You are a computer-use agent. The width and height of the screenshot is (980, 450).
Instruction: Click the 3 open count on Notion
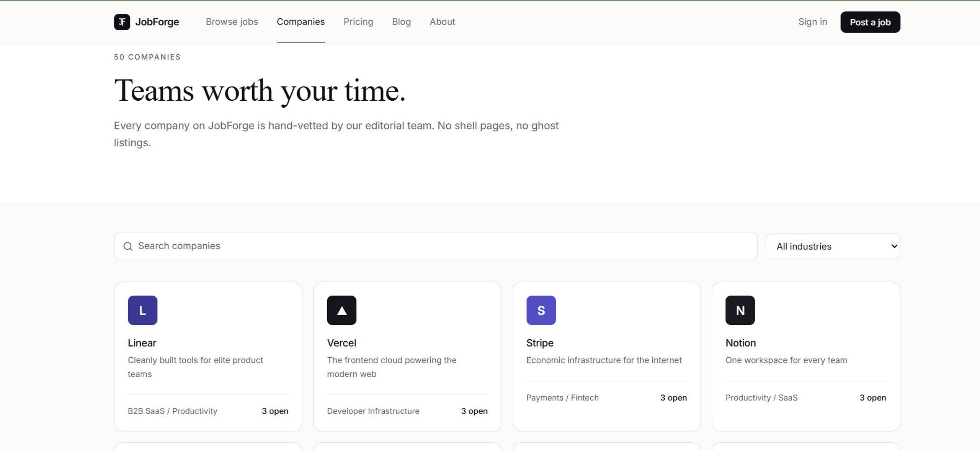coord(872,398)
